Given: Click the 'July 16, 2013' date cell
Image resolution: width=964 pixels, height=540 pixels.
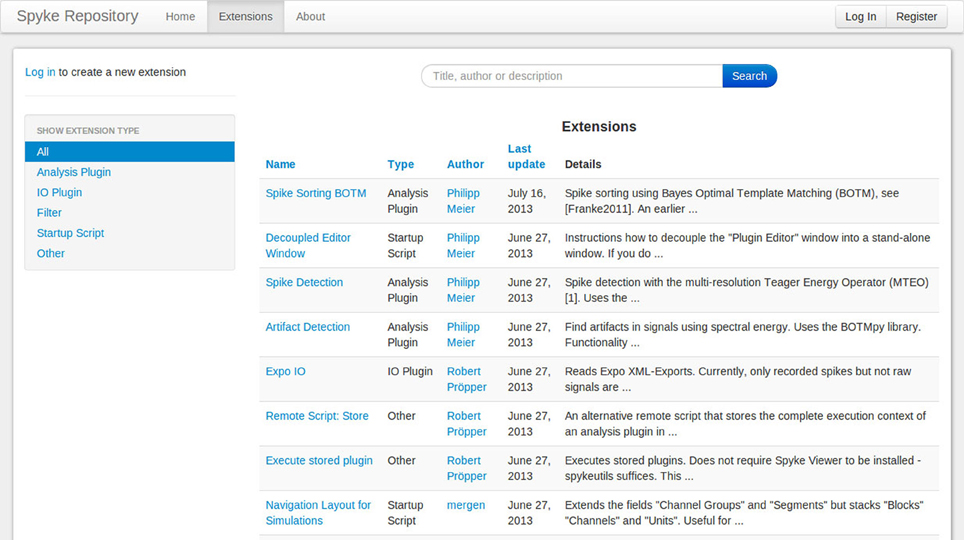Looking at the screenshot, I should tap(527, 201).
